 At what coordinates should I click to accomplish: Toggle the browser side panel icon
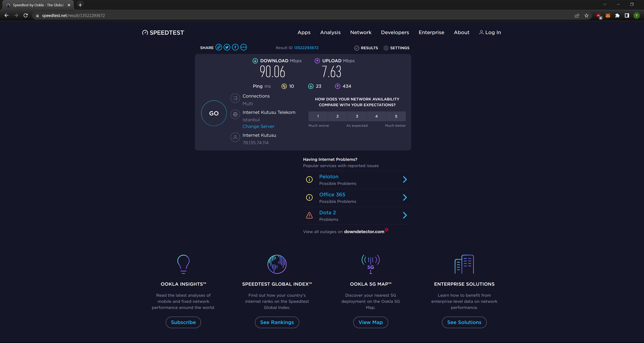pyautogui.click(x=627, y=15)
